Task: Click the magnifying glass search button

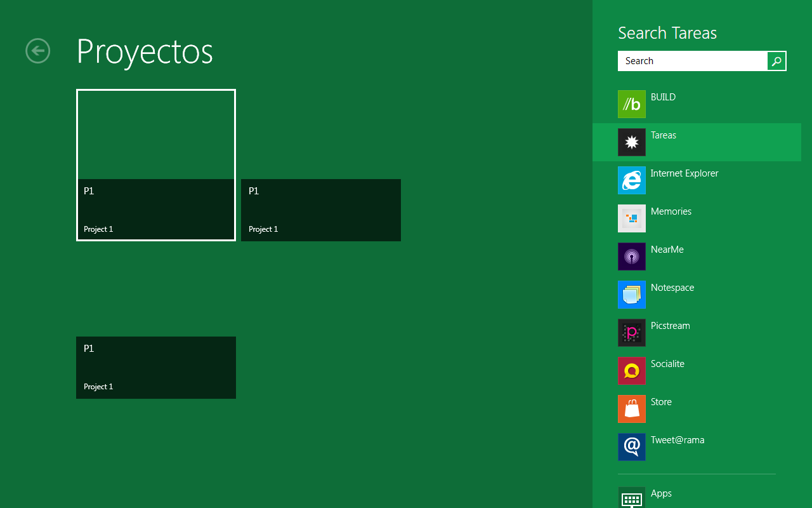Action: click(x=776, y=61)
